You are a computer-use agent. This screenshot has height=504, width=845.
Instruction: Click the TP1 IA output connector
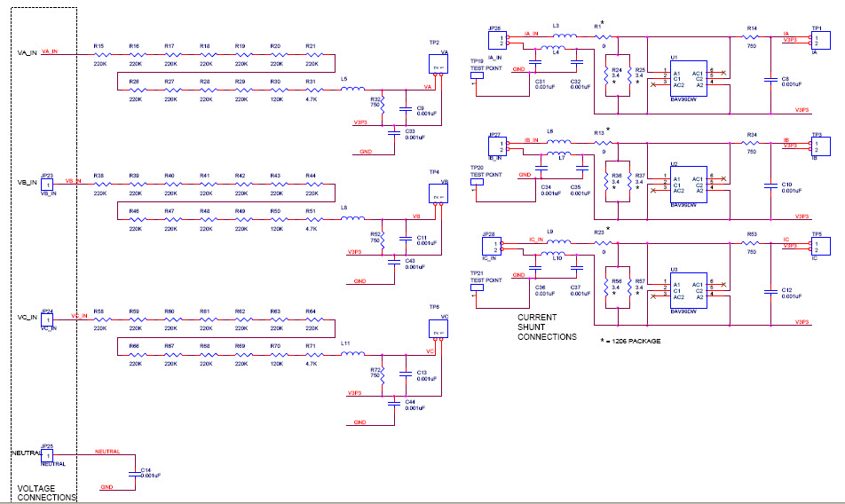tap(816, 41)
